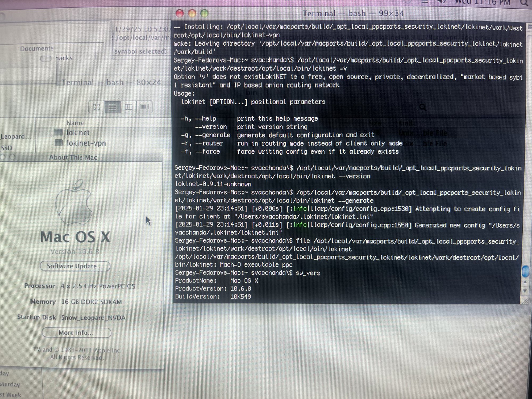This screenshot has width=532, height=399.
Task: Click the sw_vers command in Terminal
Action: 308,273
